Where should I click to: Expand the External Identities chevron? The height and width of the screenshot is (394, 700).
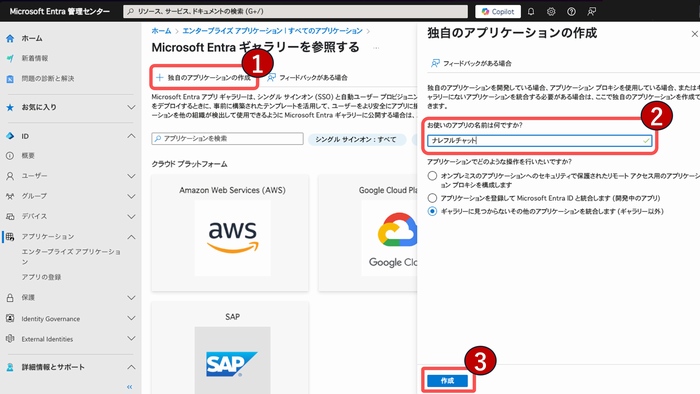pyautogui.click(x=131, y=338)
